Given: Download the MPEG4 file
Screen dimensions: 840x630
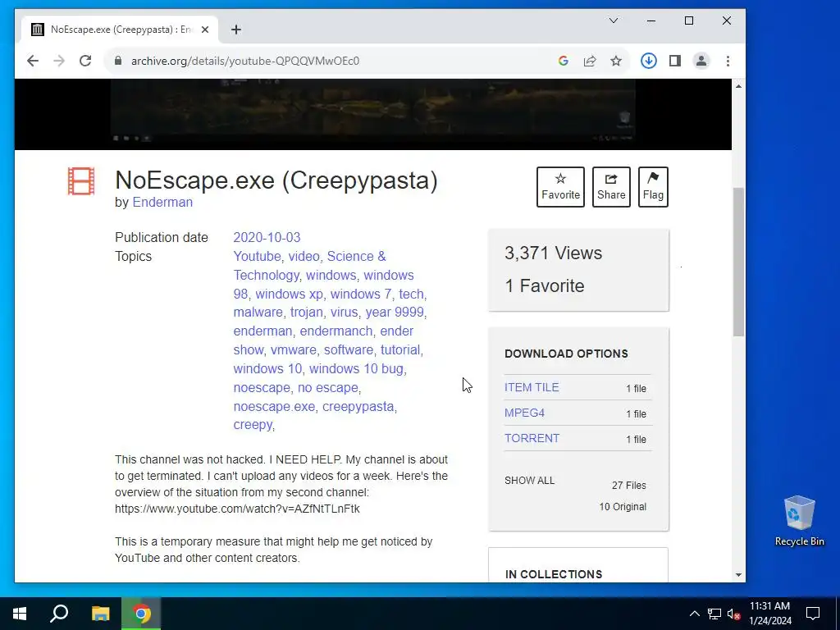Looking at the screenshot, I should coord(524,413).
